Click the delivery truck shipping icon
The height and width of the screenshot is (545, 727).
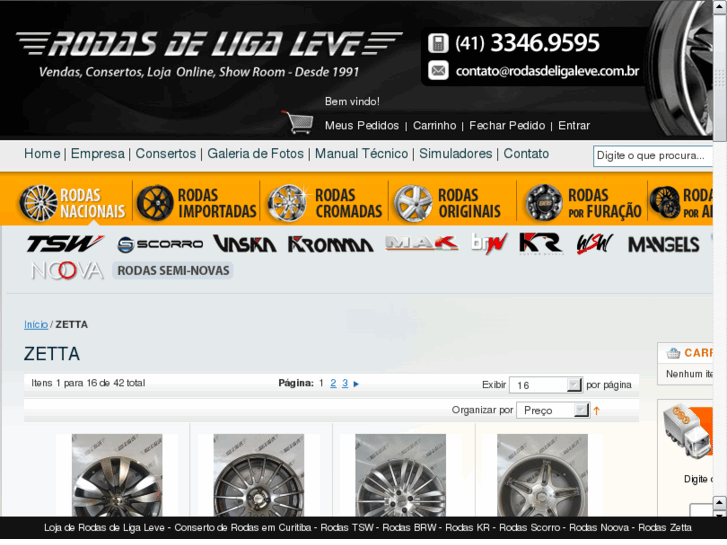[688, 432]
